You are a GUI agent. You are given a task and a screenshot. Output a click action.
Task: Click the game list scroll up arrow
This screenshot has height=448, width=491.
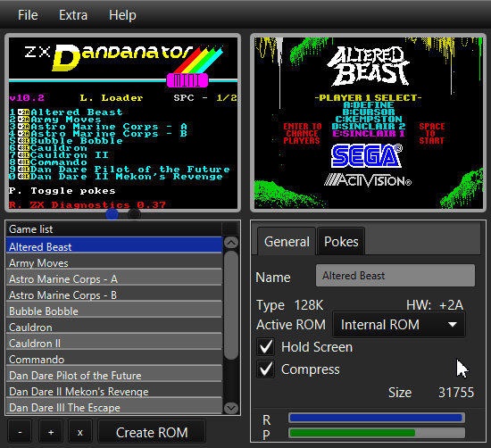click(231, 243)
